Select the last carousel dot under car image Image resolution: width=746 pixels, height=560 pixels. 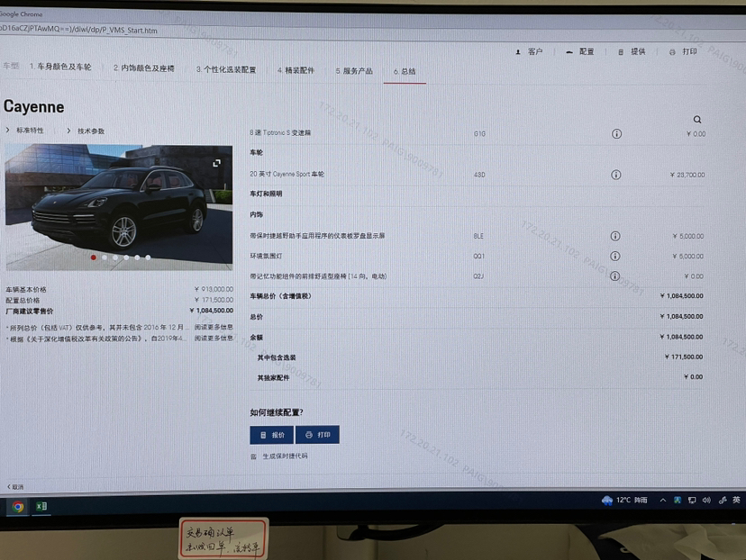tap(148, 257)
